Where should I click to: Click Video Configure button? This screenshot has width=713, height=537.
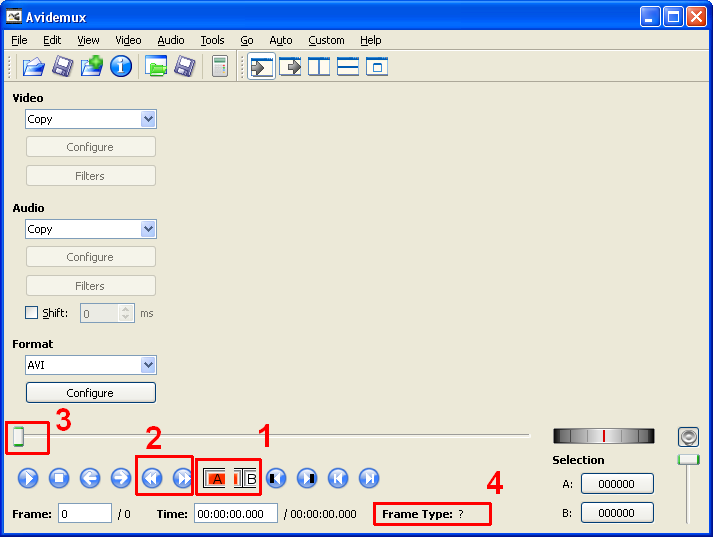[x=91, y=147]
